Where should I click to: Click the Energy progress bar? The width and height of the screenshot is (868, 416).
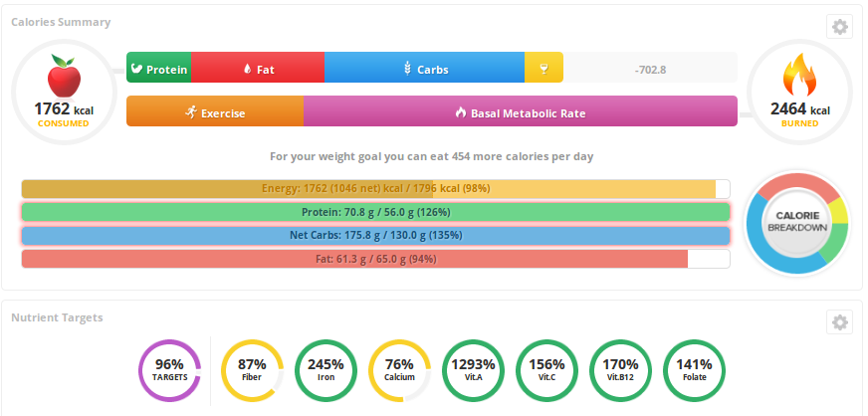[x=375, y=188]
